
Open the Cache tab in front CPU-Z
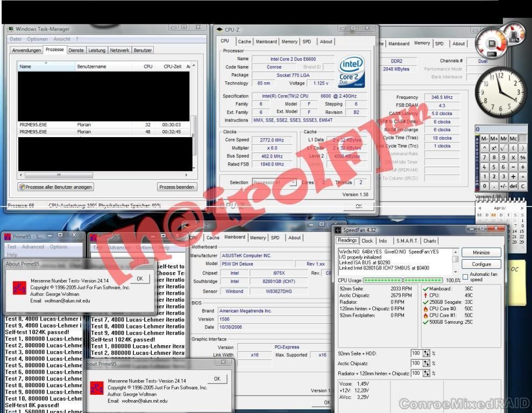244,41
